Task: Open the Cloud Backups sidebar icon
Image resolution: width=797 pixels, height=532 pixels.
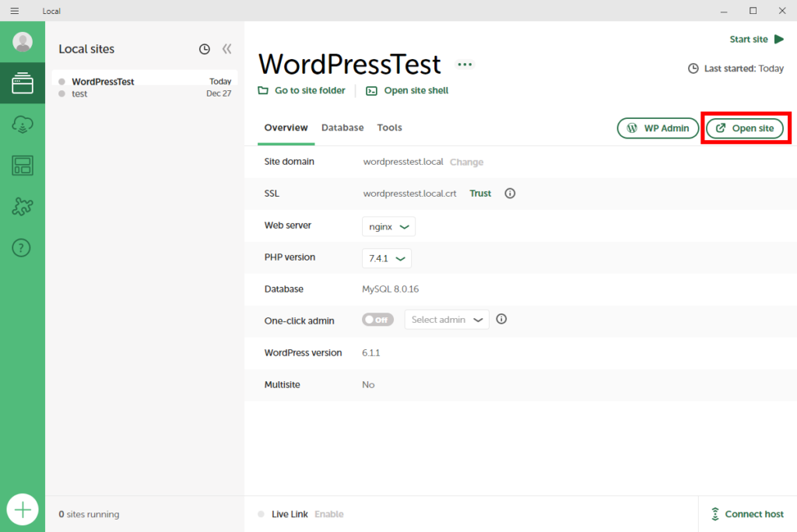Action: point(23,124)
